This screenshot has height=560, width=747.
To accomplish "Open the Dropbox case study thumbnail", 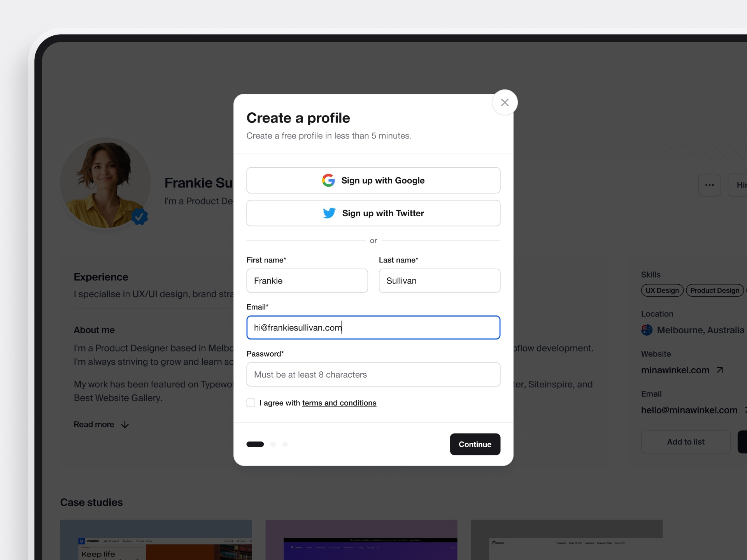I will tap(156, 540).
